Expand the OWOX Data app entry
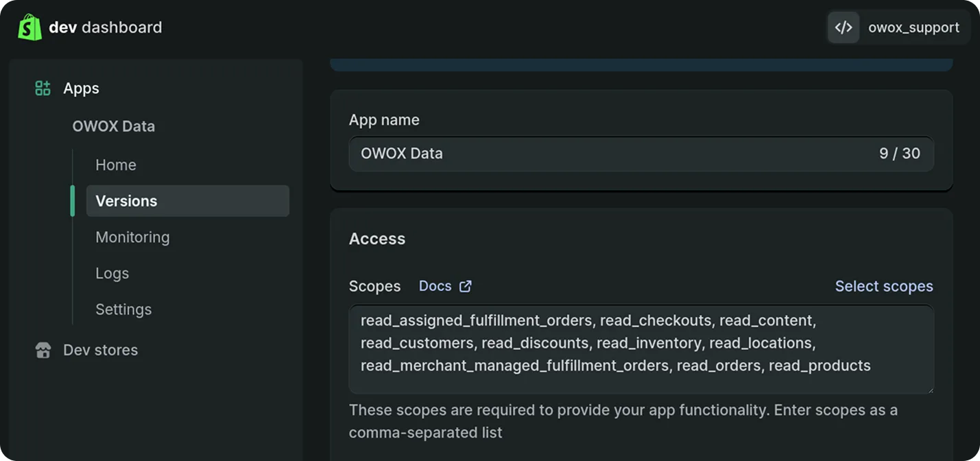 pyautogui.click(x=114, y=126)
